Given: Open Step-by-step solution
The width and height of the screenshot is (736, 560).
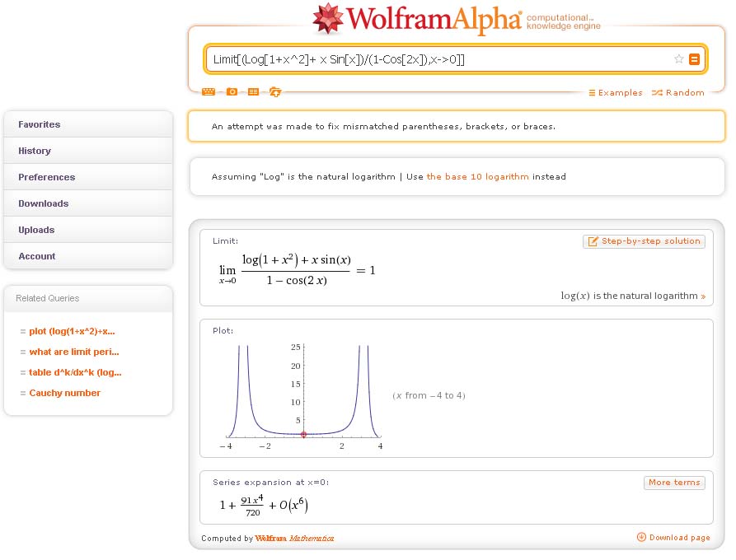Looking at the screenshot, I should tap(644, 241).
